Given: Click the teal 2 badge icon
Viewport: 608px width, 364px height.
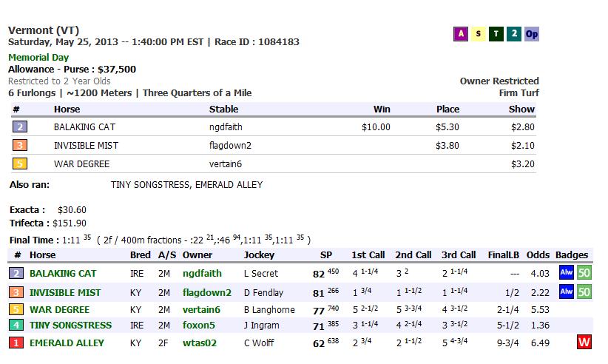Looking at the screenshot, I should [514, 34].
